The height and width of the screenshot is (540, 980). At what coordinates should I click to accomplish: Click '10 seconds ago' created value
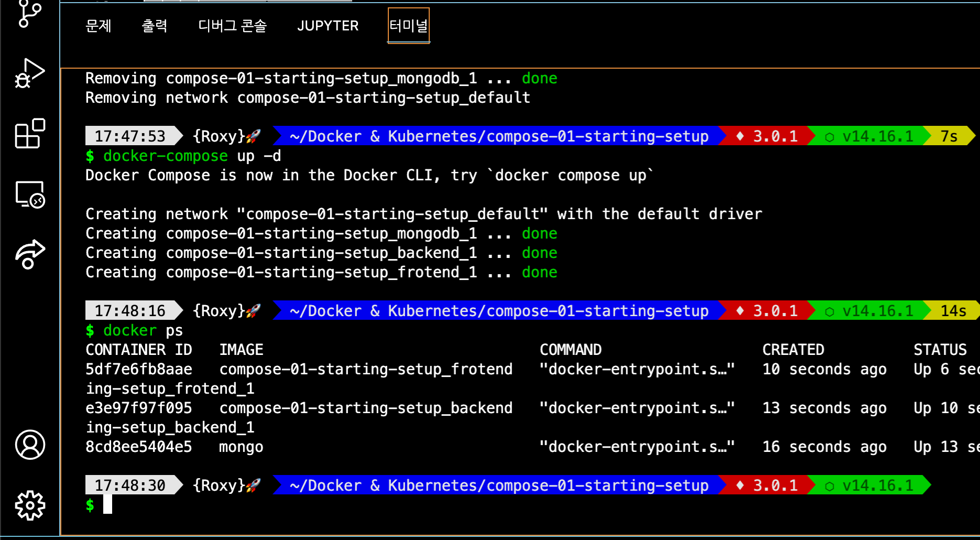(824, 369)
